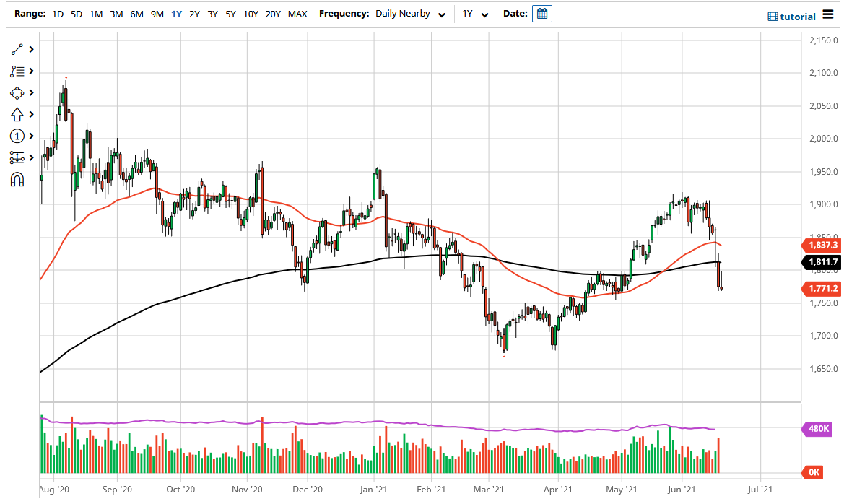Select the trend line drawing tool
Screen dimensions: 844x504
[x=17, y=50]
